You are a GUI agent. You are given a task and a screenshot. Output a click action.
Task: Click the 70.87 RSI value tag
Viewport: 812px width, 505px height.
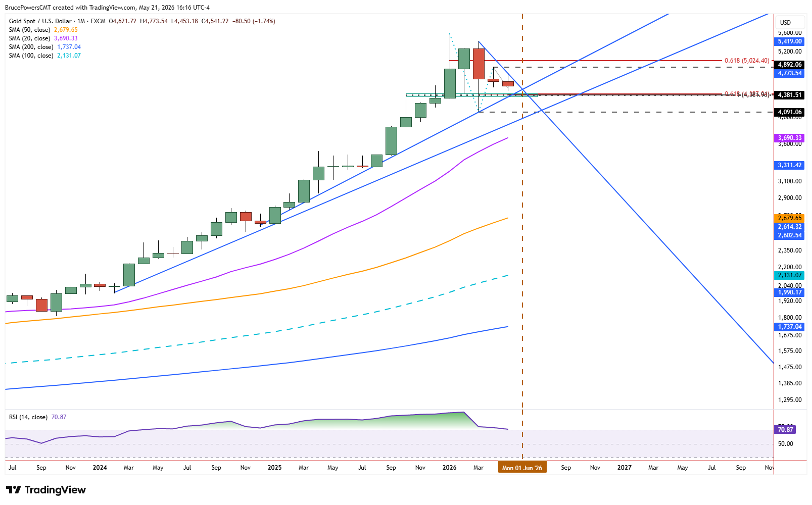point(785,430)
